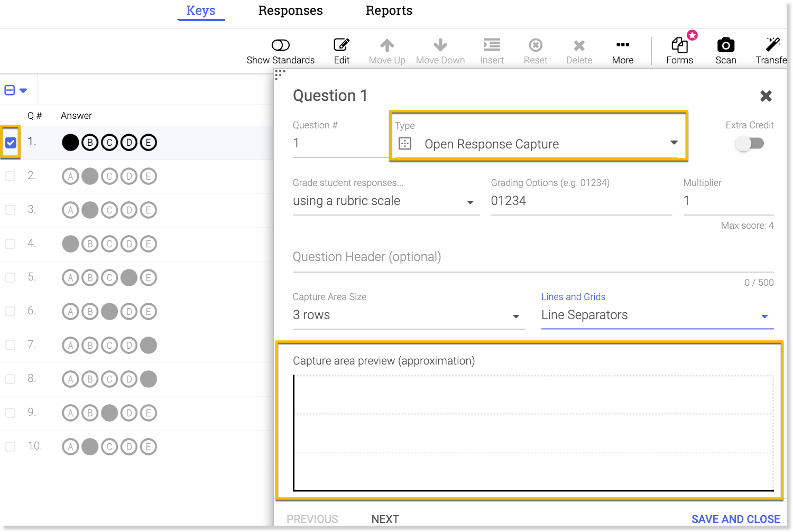Image resolution: width=793 pixels, height=532 pixels.
Task: Click the Insert icon in toolbar
Action: pyautogui.click(x=492, y=45)
